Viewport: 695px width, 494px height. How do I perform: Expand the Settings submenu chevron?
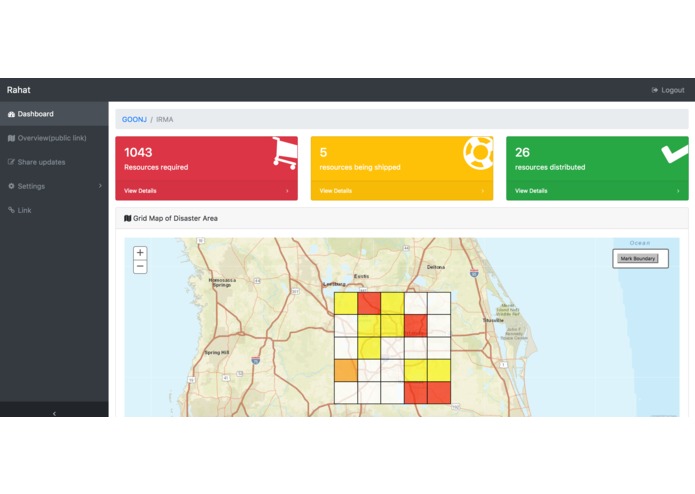(100, 186)
